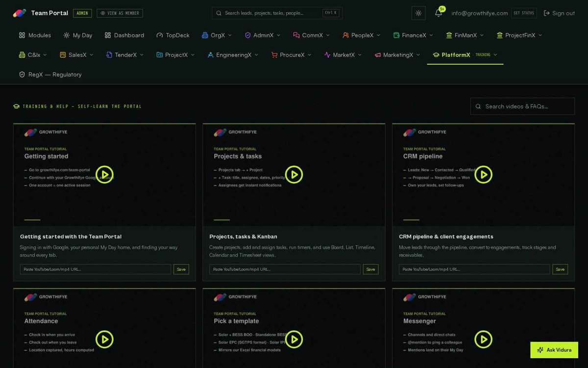The height and width of the screenshot is (368, 588).
Task: Click the PlatformX chevron arrow
Action: pos(495,55)
